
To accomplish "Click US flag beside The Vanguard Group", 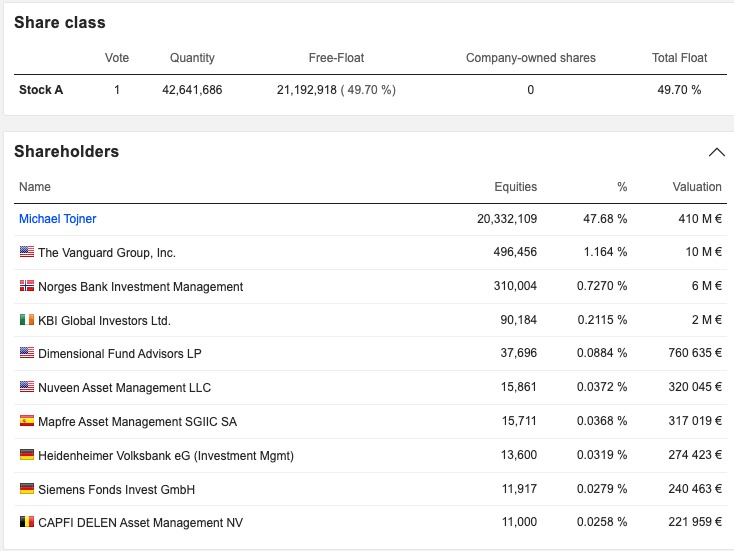I will (27, 252).
